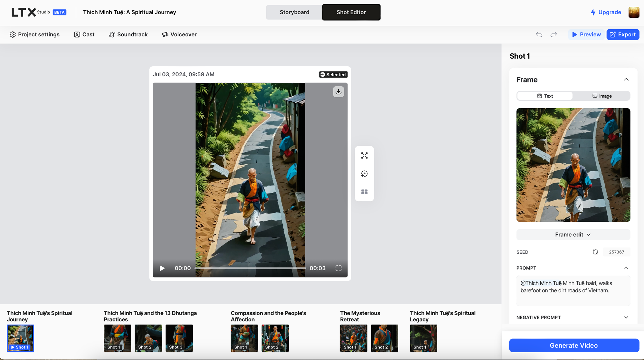Click the redo arrow icon
The width and height of the screenshot is (644, 360).
tap(554, 34)
